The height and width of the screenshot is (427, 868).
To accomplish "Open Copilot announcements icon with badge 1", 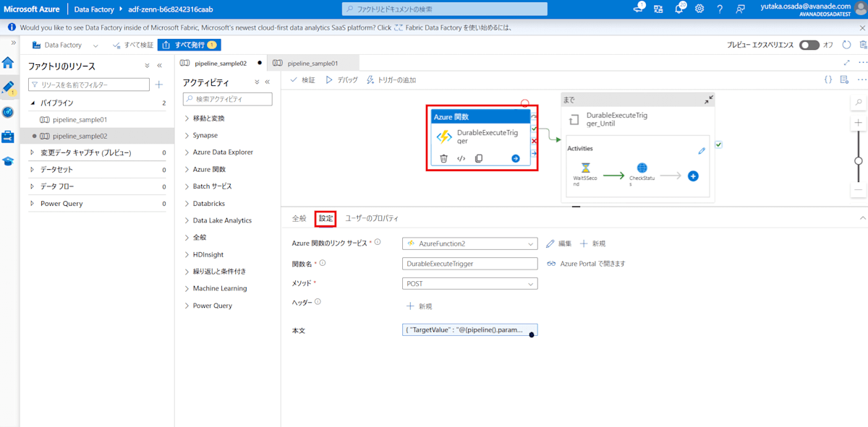I will (639, 9).
